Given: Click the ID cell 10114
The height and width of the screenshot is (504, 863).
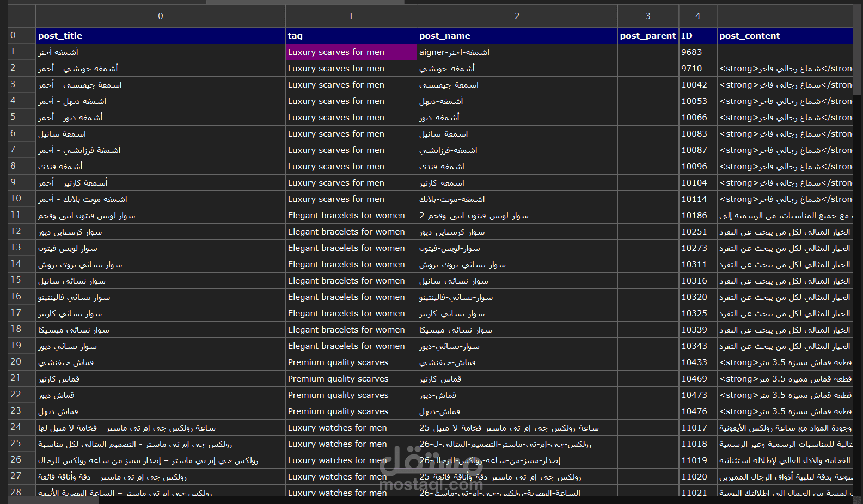Looking at the screenshot, I should pyautogui.click(x=698, y=199).
